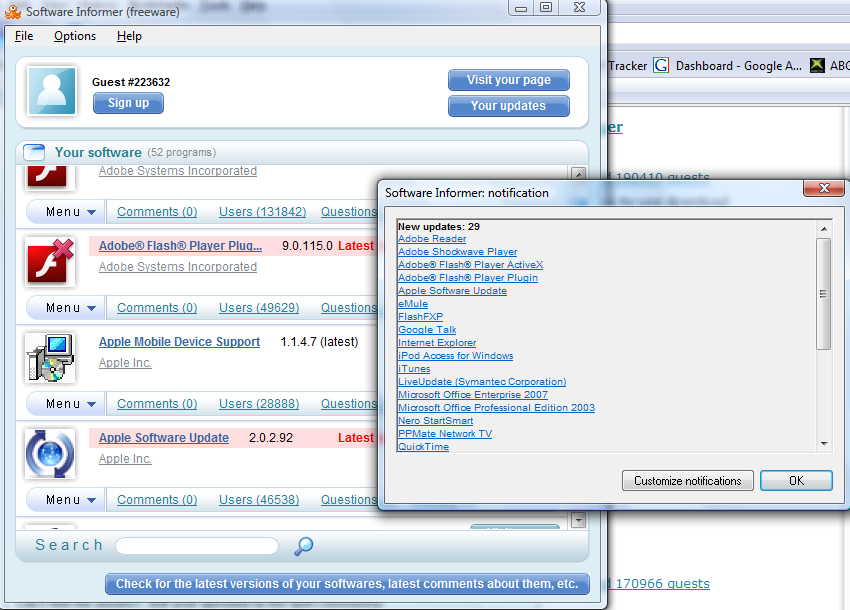This screenshot has width=850, height=610.
Task: Open Users (46538) link
Action: coord(259,500)
